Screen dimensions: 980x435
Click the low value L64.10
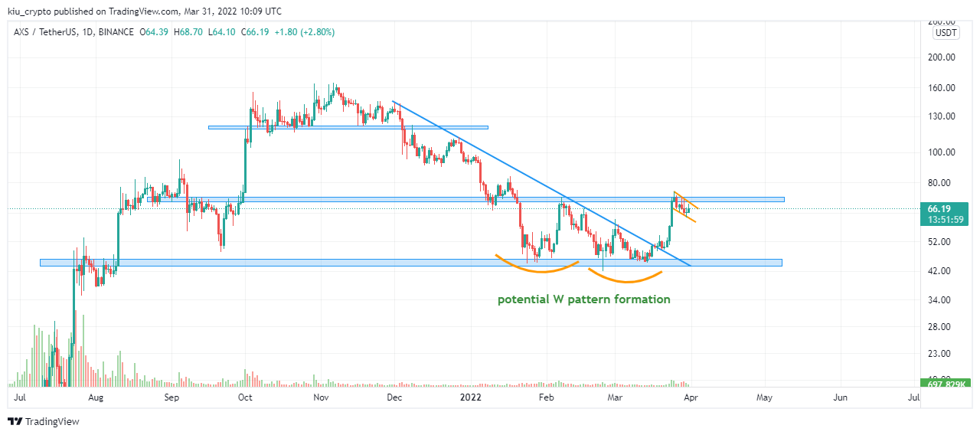click(224, 32)
